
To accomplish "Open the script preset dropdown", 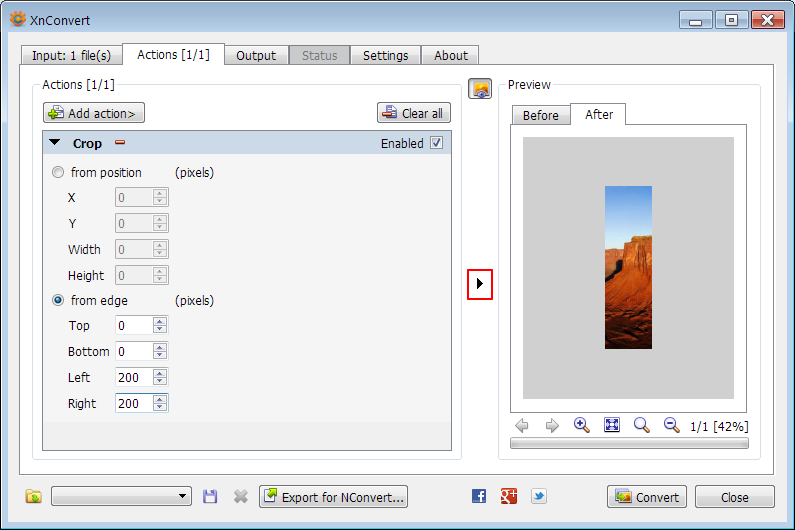I will coord(121,496).
